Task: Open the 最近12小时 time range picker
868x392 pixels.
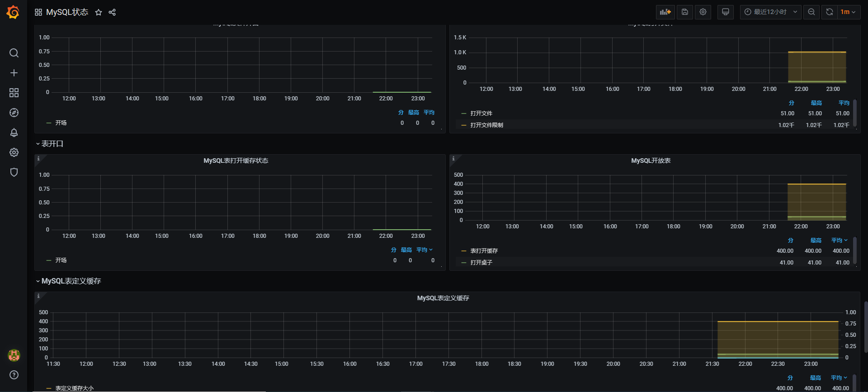Action: click(770, 12)
